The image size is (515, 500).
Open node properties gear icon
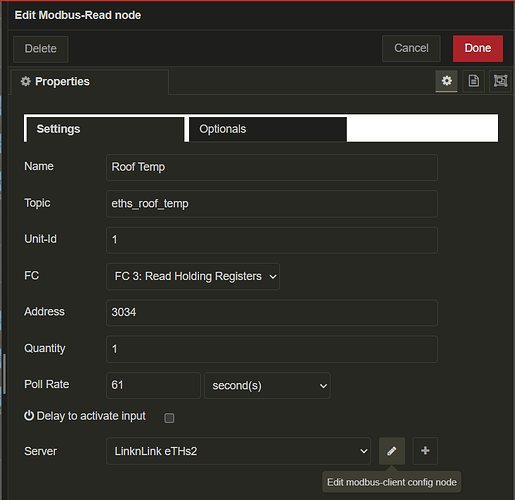[x=446, y=81]
